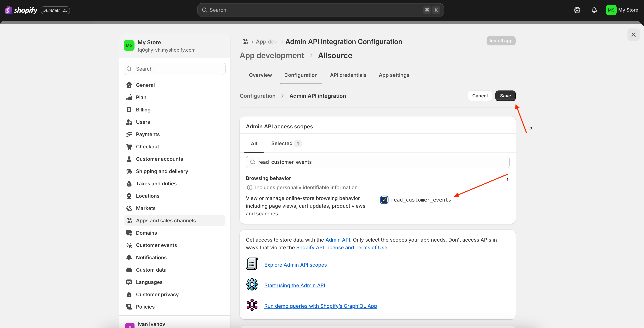Cancel the scope changes
The width and height of the screenshot is (644, 328).
point(479,96)
